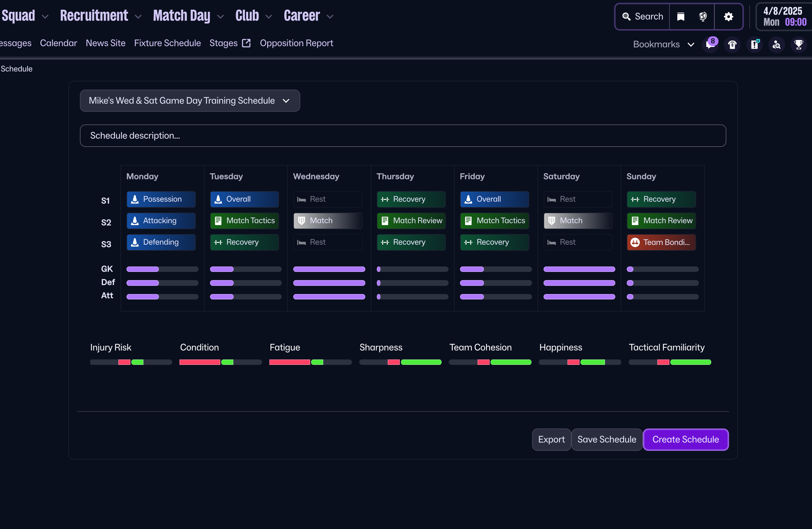Click the team shirt icon
This screenshot has width=812, height=529.
[x=732, y=45]
